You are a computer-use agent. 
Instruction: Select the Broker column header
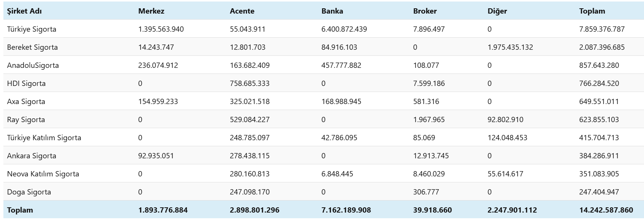click(x=425, y=11)
